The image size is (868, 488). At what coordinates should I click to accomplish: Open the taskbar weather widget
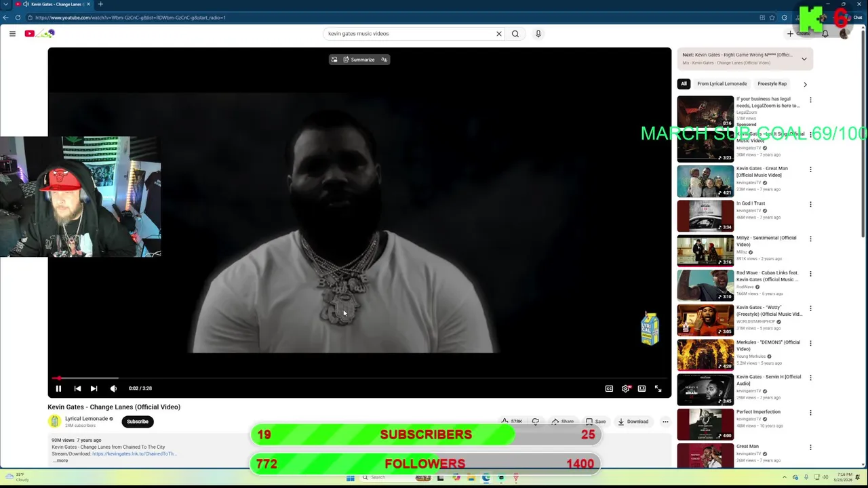(17, 478)
